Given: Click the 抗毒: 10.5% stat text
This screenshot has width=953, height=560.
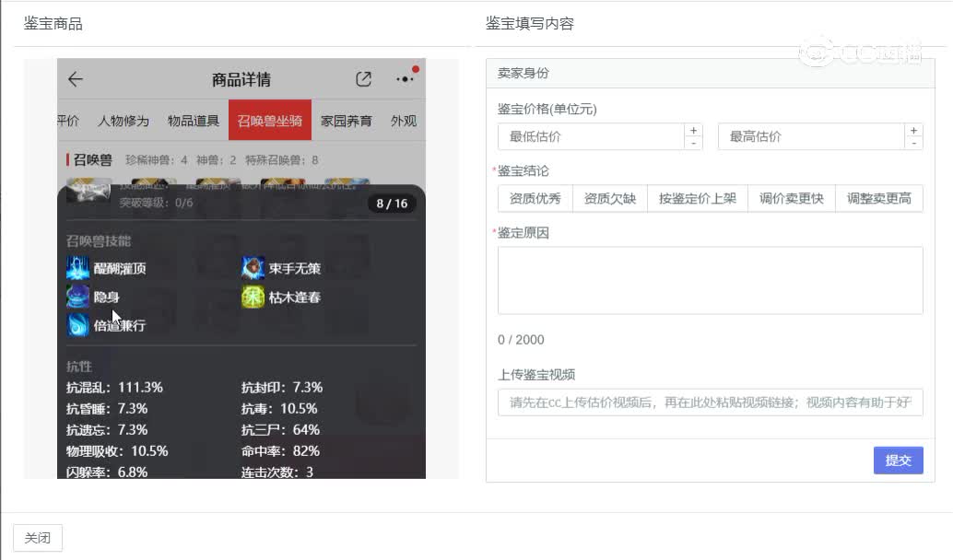Looking at the screenshot, I should coord(279,408).
